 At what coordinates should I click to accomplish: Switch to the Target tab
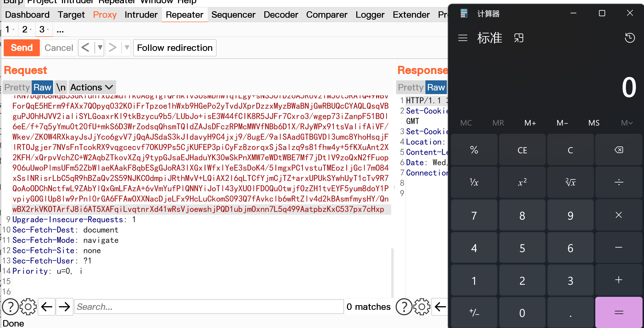71,15
